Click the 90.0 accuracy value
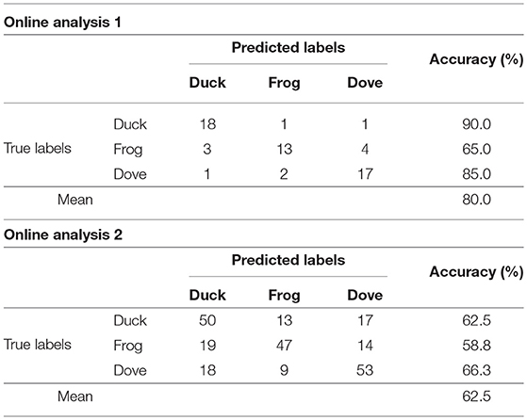The width and height of the screenshot is (527, 420). click(476, 124)
